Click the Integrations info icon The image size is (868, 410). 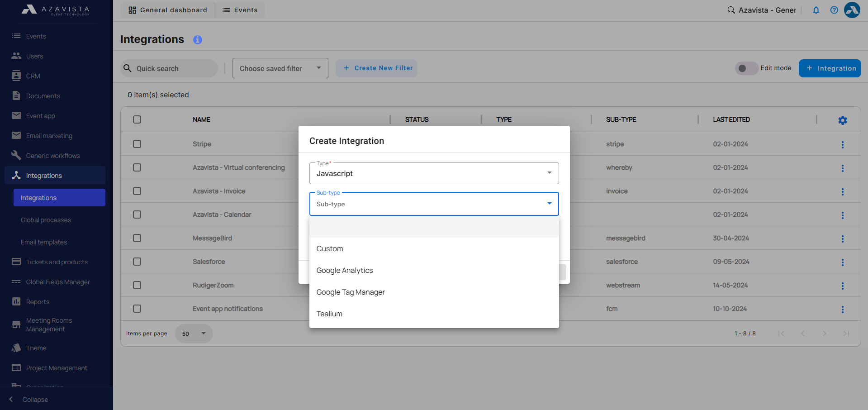(198, 40)
